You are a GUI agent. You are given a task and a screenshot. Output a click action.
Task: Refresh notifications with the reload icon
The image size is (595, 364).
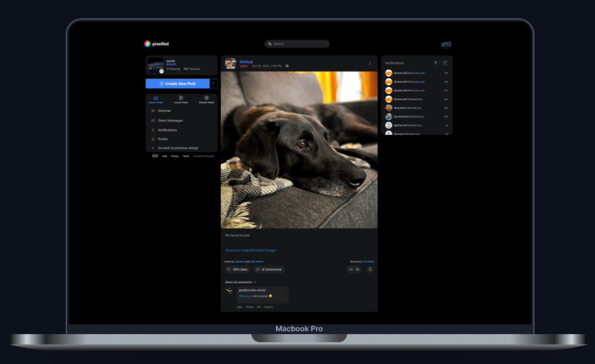tap(445, 63)
